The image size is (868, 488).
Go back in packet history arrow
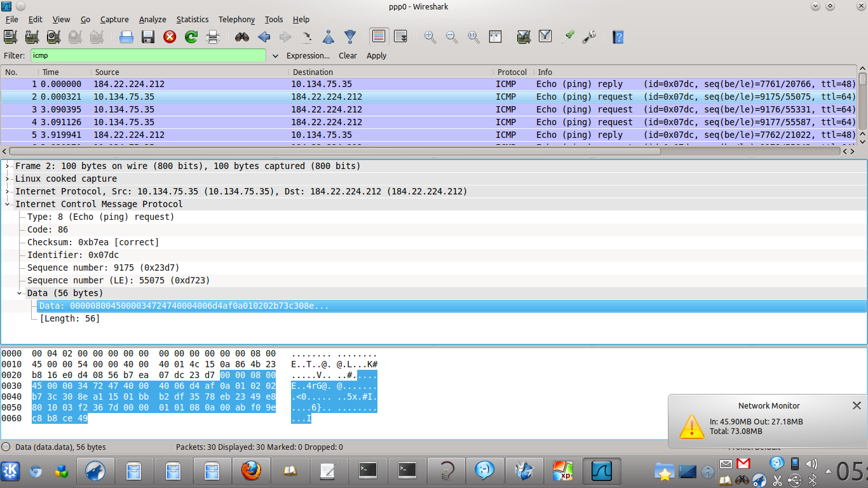264,37
